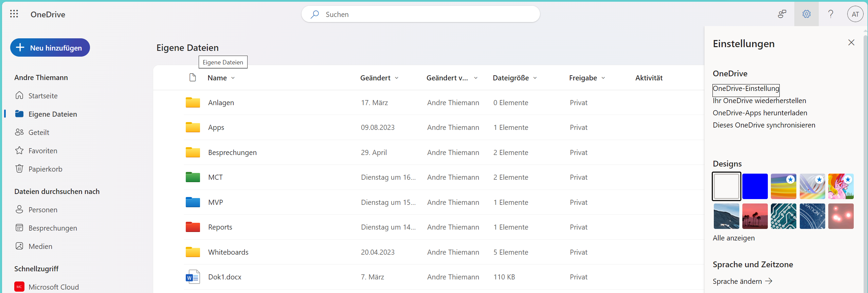This screenshot has height=293, width=868.
Task: Go to Favoriten in the sidebar
Action: coord(43,151)
